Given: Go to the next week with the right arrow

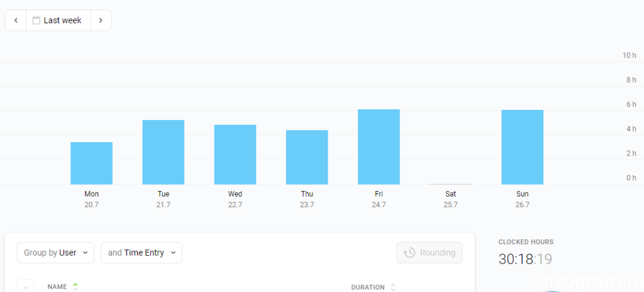Looking at the screenshot, I should [x=101, y=21].
